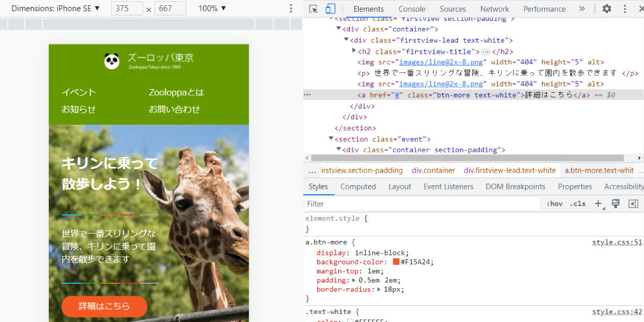Image resolution: width=644 pixels, height=322 pixels.
Task: Click the horizontal scrollbar in DOM tree
Action: pyautogui.click(x=467, y=158)
